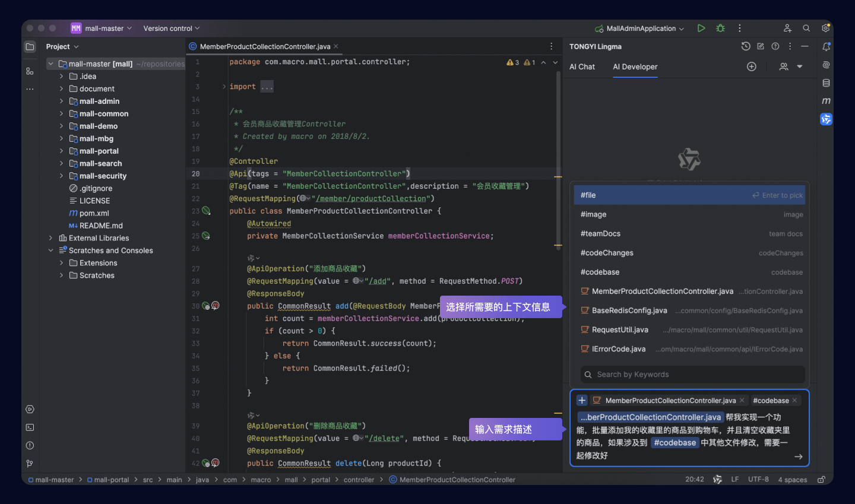
Task: Remove MemberProductCollectionController.java context chip
Action: click(742, 401)
